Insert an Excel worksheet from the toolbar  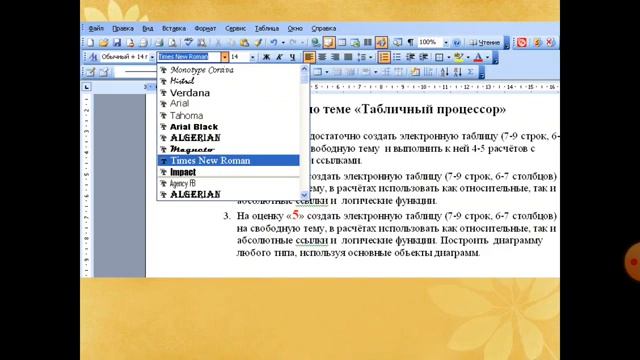pyautogui.click(x=355, y=42)
